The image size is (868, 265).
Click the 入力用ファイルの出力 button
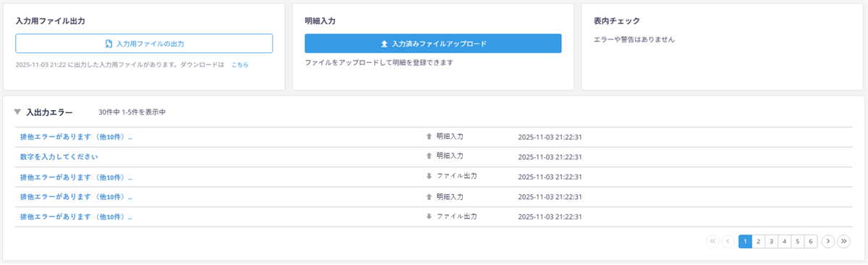point(144,43)
